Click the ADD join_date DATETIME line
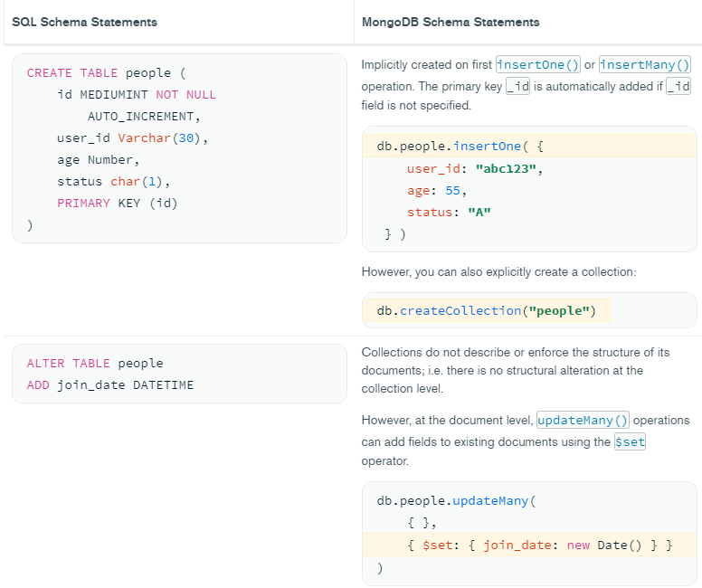This screenshot has width=702, height=588. pos(109,385)
